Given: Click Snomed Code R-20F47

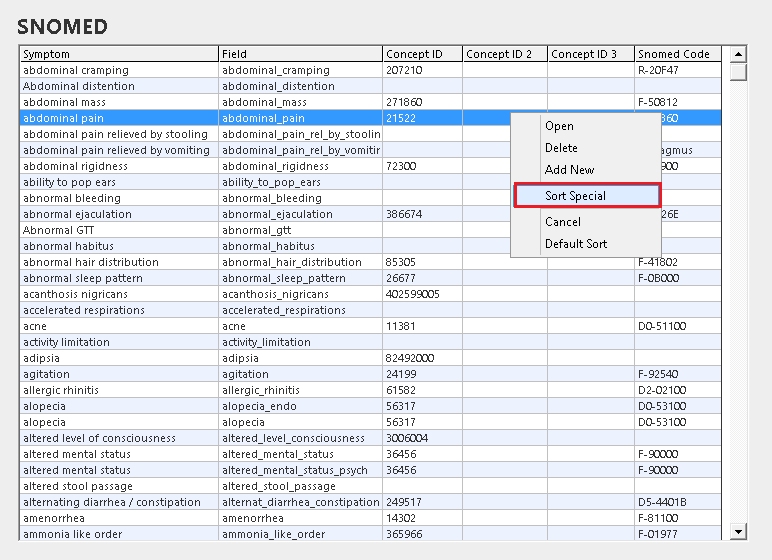Looking at the screenshot, I should 678,70.
